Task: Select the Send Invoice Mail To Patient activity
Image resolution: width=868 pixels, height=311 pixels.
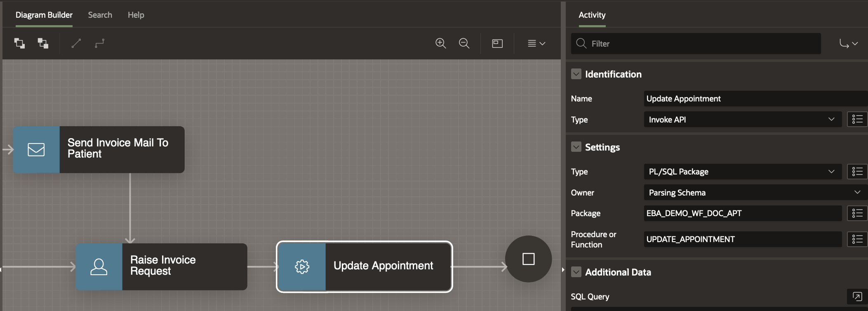Action: tap(99, 149)
